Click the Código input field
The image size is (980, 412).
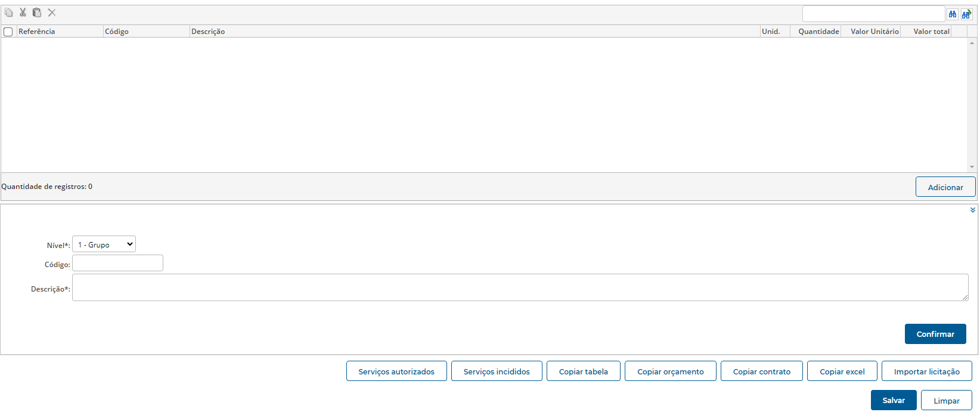(x=117, y=264)
